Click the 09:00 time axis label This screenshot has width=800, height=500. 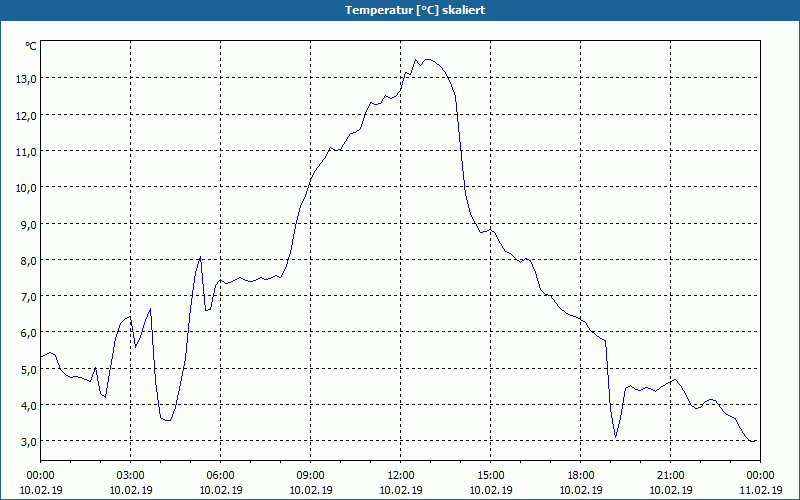click(x=311, y=476)
